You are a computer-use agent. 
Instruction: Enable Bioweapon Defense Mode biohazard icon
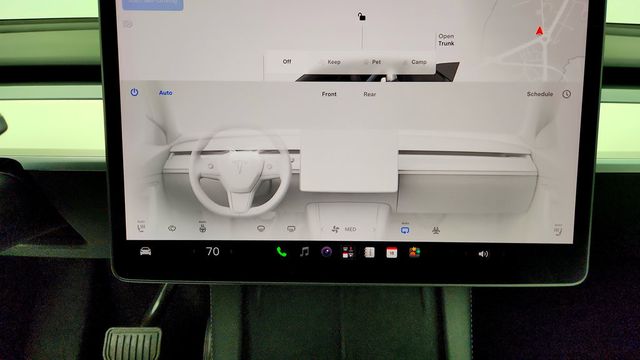(x=436, y=231)
